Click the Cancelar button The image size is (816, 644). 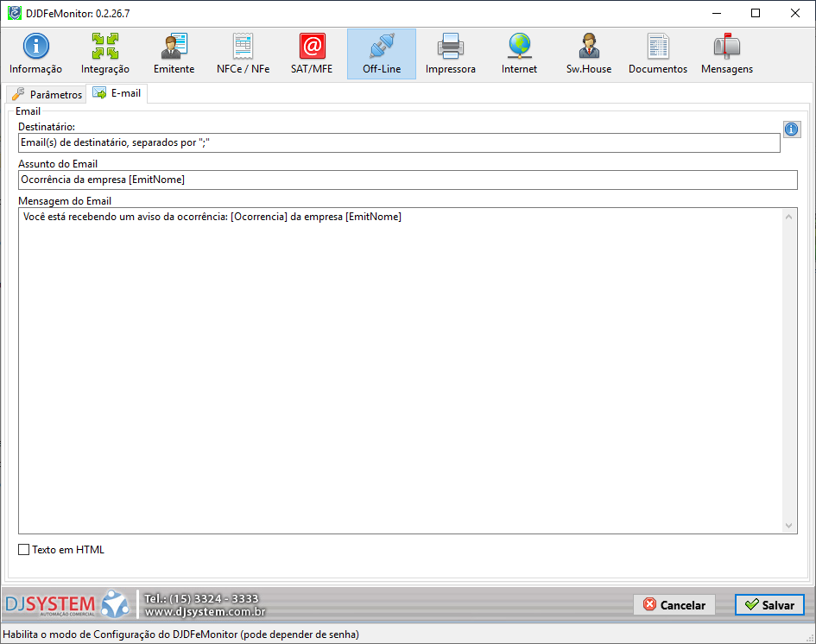pos(674,605)
